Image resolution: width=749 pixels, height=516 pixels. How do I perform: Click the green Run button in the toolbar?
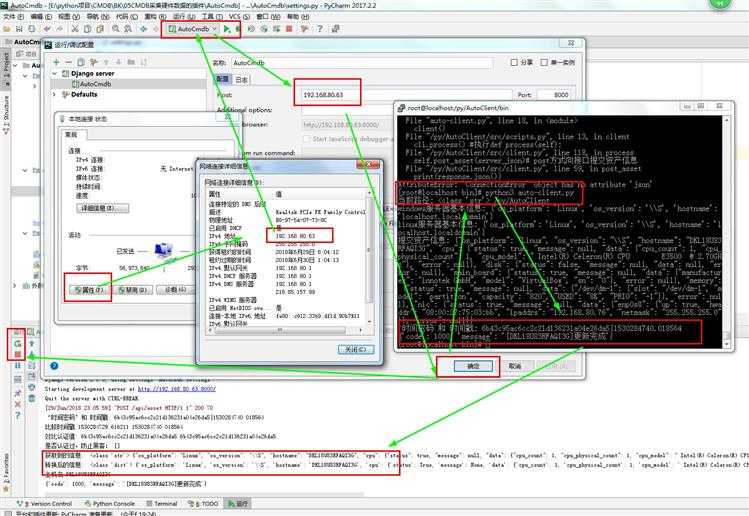click(226, 29)
